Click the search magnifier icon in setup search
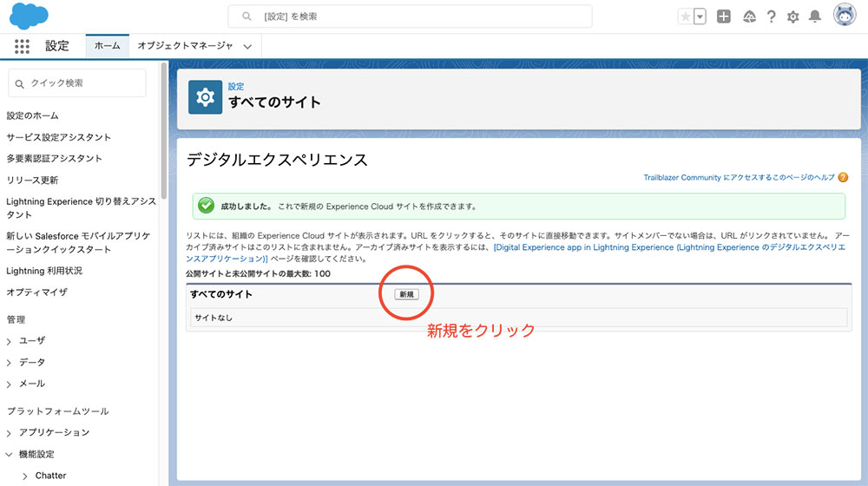Image resolution: width=868 pixels, height=486 pixels. pyautogui.click(x=247, y=16)
